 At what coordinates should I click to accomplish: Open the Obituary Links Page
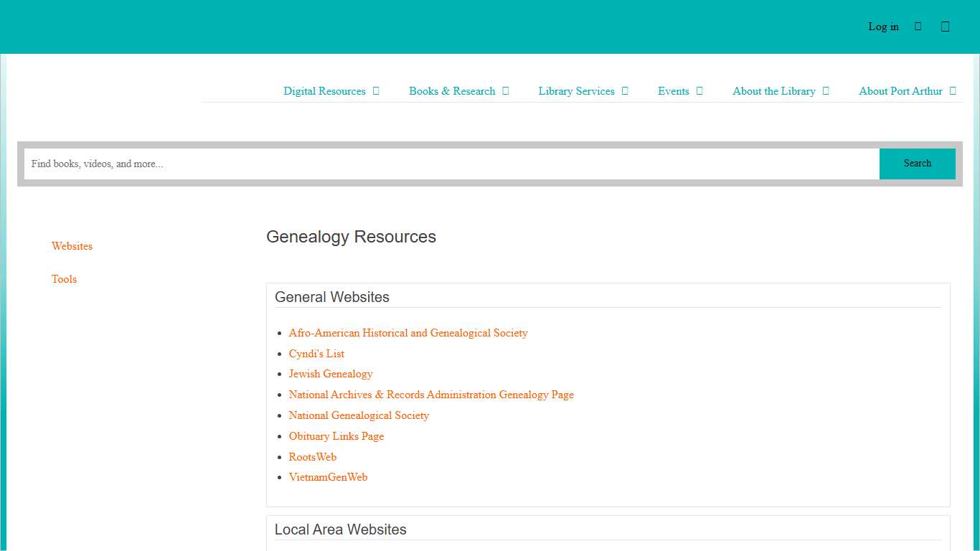point(336,436)
